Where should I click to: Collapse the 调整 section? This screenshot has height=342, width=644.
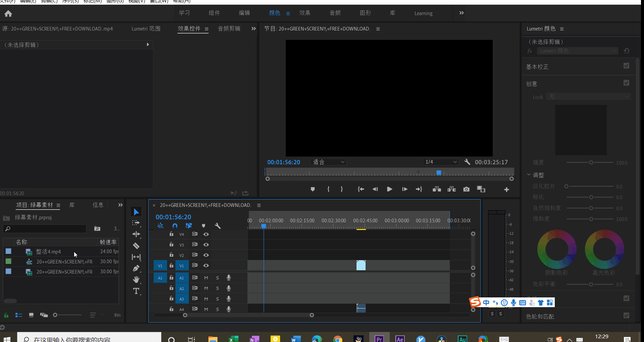pos(529,175)
